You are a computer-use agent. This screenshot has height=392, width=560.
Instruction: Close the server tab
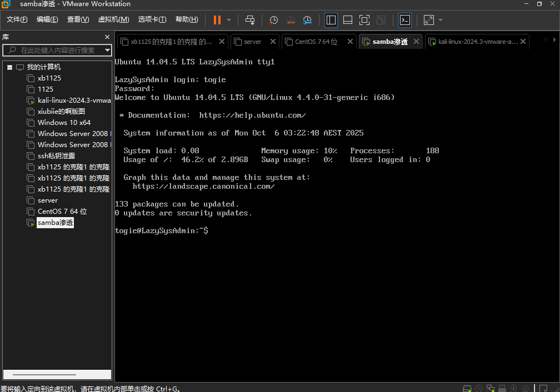pos(273,42)
